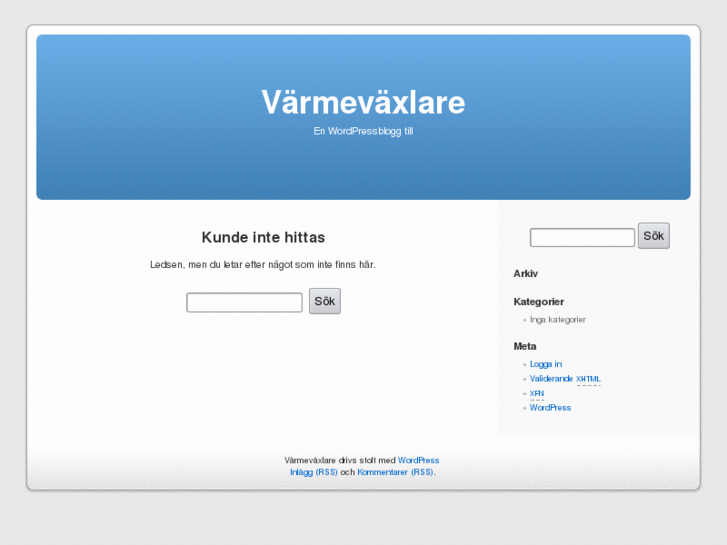Open the XFN link in Meta

click(537, 393)
